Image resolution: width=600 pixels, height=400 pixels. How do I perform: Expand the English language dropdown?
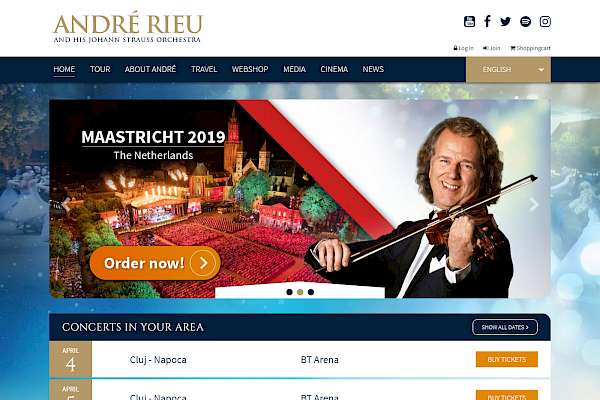pyautogui.click(x=508, y=69)
